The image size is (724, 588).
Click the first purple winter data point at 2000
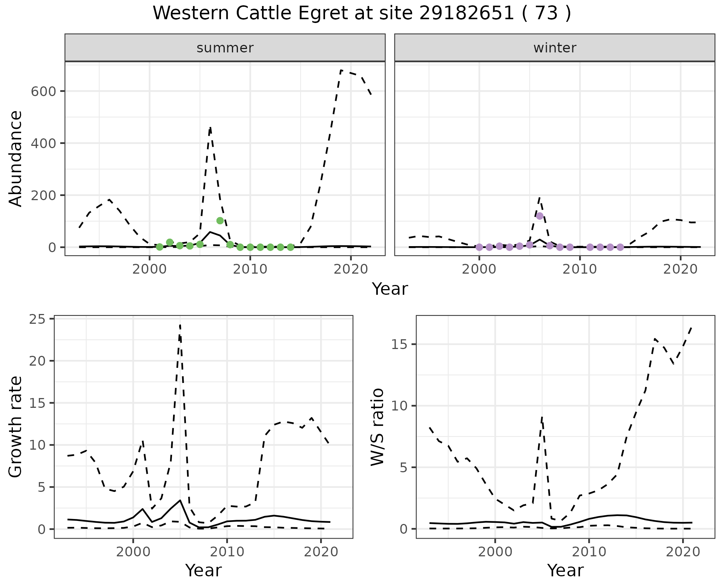tap(479, 247)
